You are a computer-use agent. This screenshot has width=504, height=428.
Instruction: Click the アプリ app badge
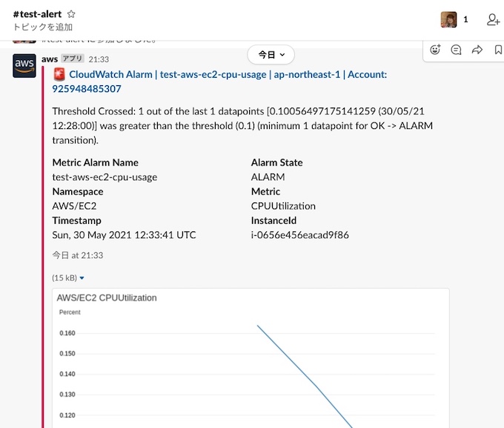[73, 59]
